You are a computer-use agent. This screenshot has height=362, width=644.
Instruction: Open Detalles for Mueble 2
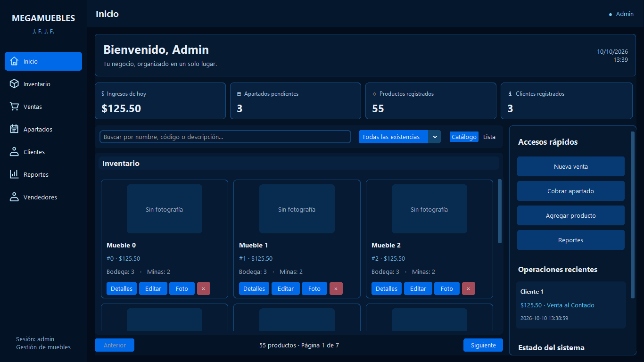[387, 288]
